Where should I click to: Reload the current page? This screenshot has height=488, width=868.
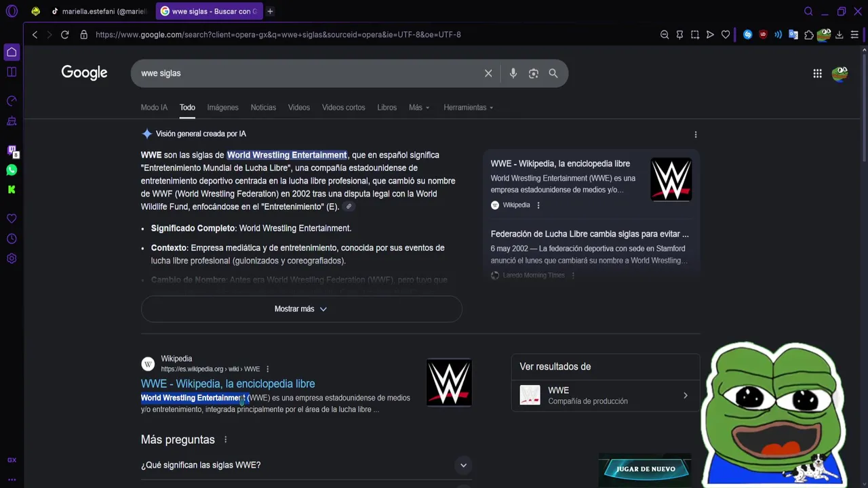(x=64, y=35)
